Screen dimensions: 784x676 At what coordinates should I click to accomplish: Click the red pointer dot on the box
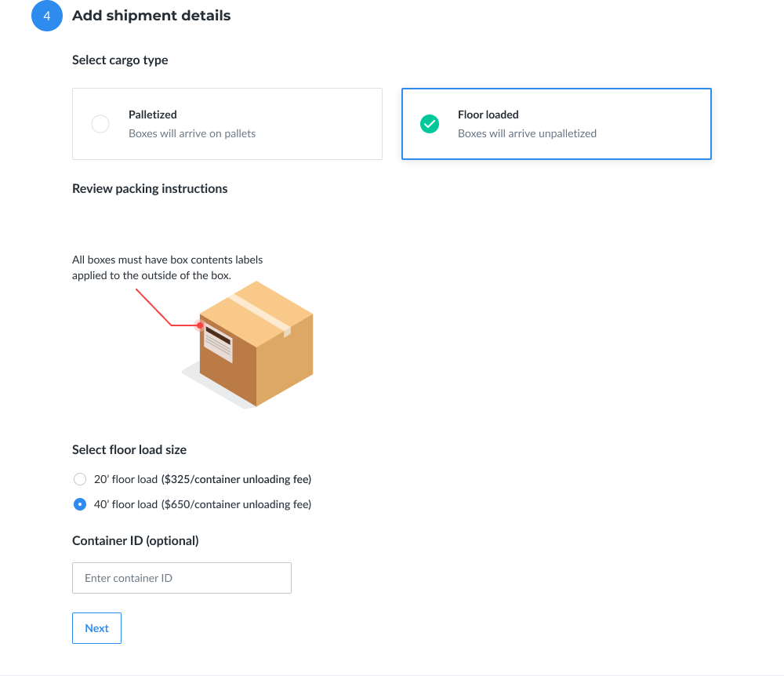(x=200, y=325)
